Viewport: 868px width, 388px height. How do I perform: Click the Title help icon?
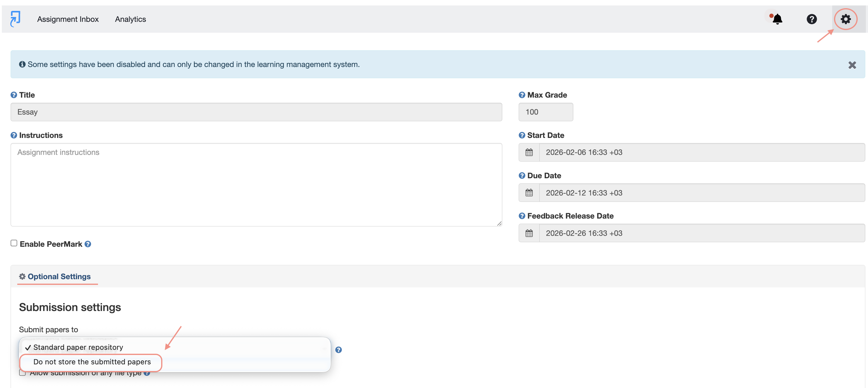(x=14, y=95)
